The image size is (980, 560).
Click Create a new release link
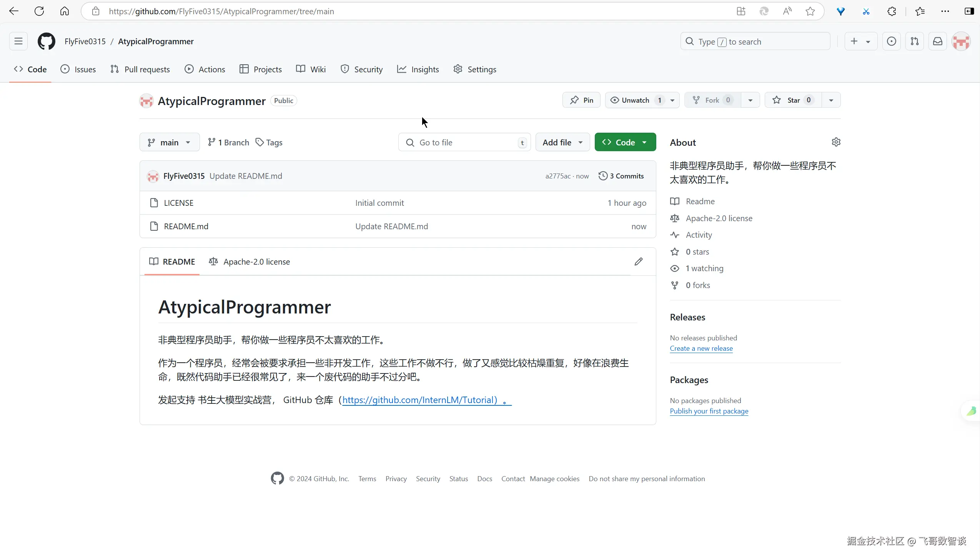coord(701,348)
